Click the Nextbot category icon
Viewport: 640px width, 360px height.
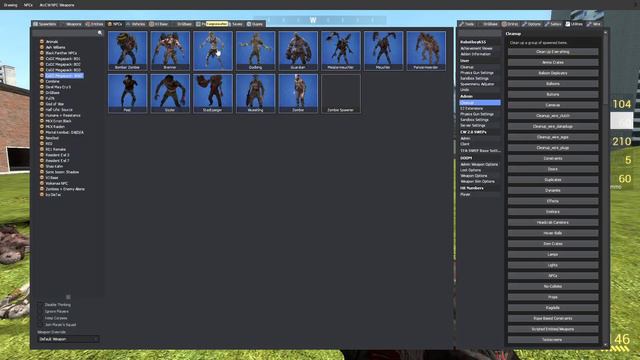(x=42, y=138)
